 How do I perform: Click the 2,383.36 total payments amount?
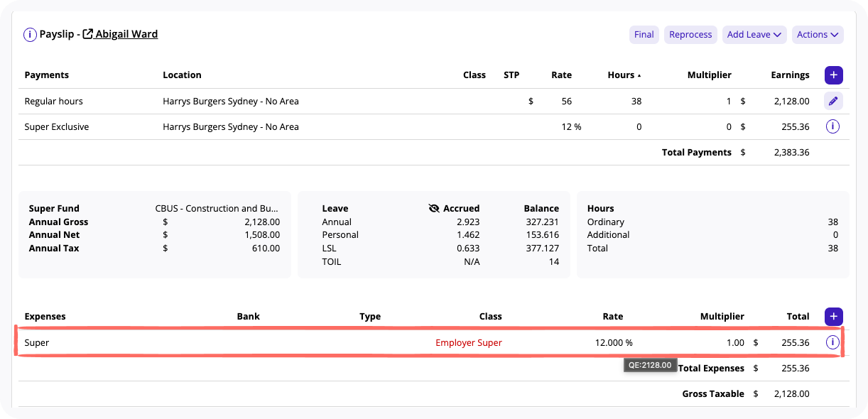click(x=791, y=152)
